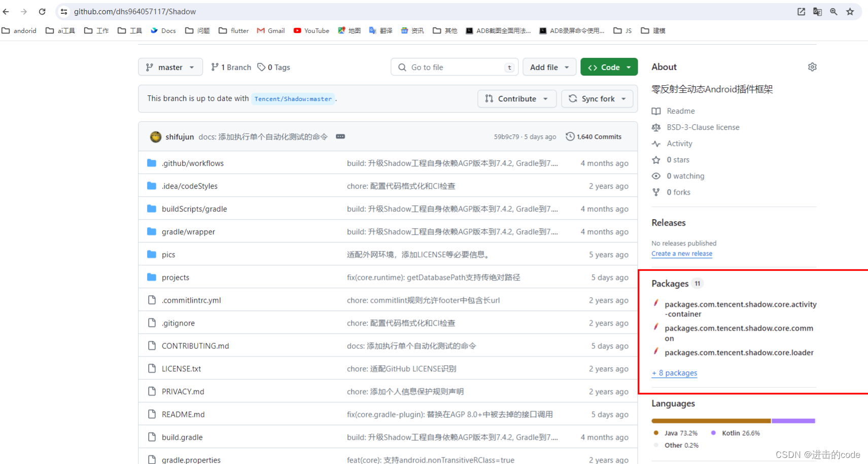Open the BSD-3-Clause license link
Screen dimensions: 868x464
click(x=703, y=127)
